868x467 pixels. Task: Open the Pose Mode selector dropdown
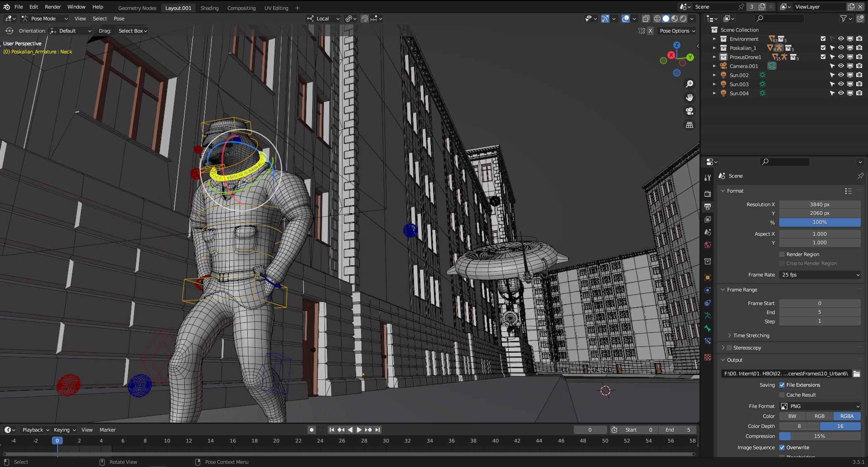[44, 19]
